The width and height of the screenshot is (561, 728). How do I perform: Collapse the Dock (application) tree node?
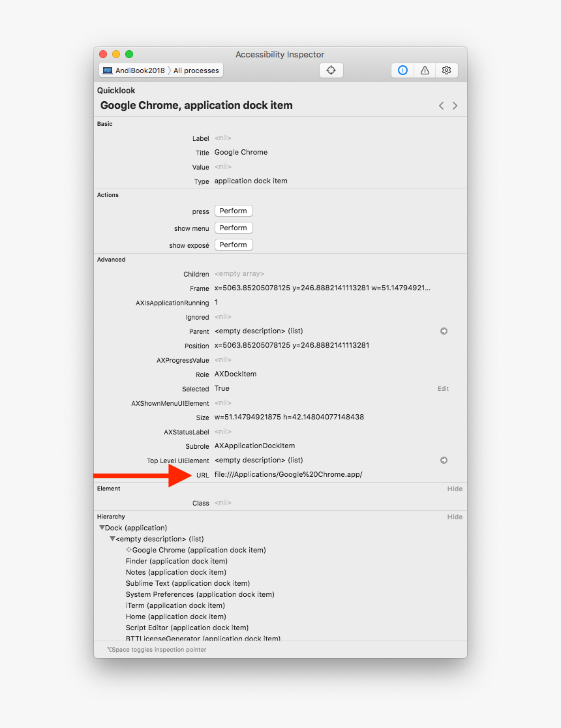coord(102,528)
